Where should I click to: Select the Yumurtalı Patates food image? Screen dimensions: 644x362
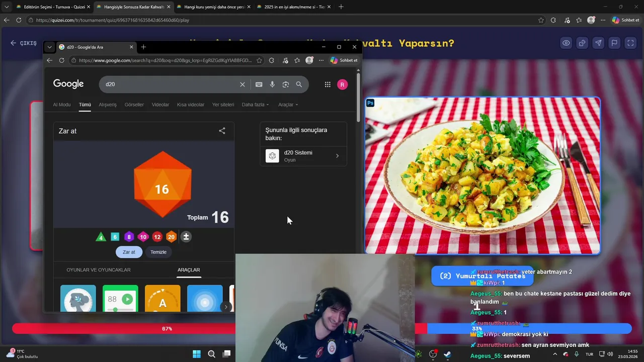point(482,175)
